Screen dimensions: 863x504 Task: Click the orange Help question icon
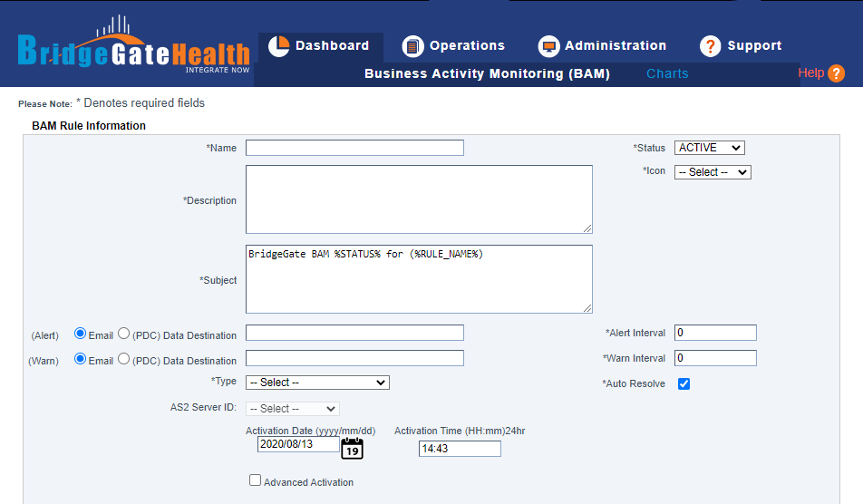point(836,73)
